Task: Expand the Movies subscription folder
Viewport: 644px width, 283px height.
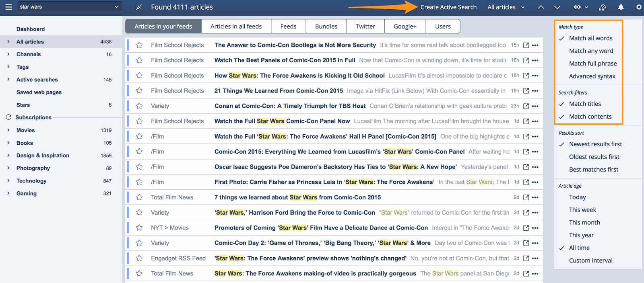Action: [x=8, y=130]
